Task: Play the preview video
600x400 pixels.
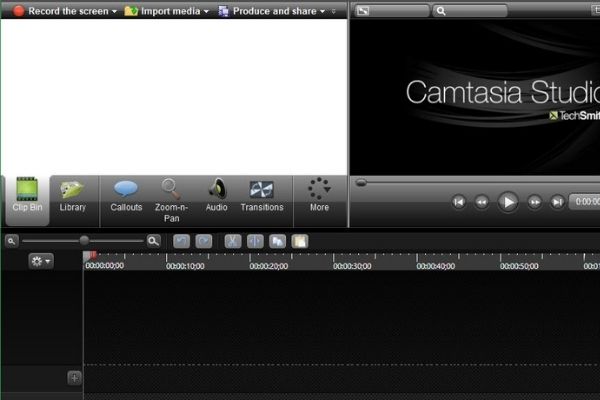Action: 508,202
